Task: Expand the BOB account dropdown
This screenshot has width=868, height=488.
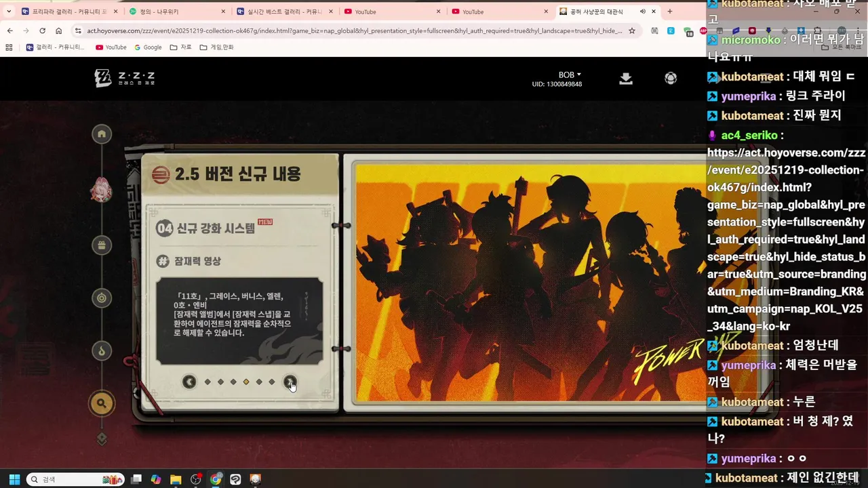Action: point(570,75)
